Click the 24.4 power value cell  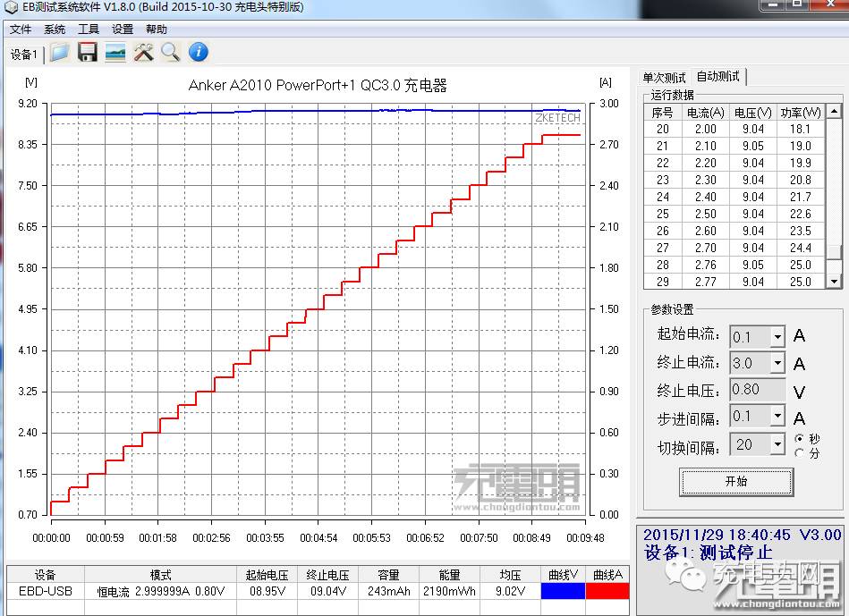pyautogui.click(x=801, y=248)
